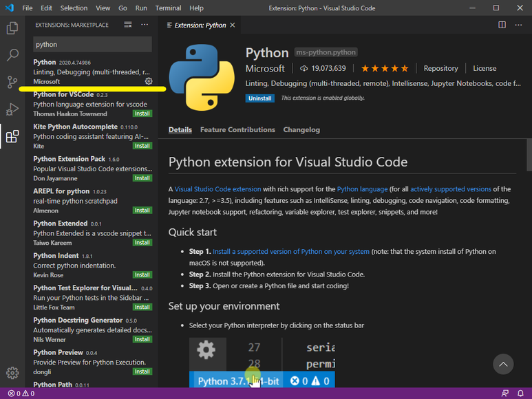The width and height of the screenshot is (532, 399).
Task: Select Python for VSCode list entry
Action: [92, 104]
